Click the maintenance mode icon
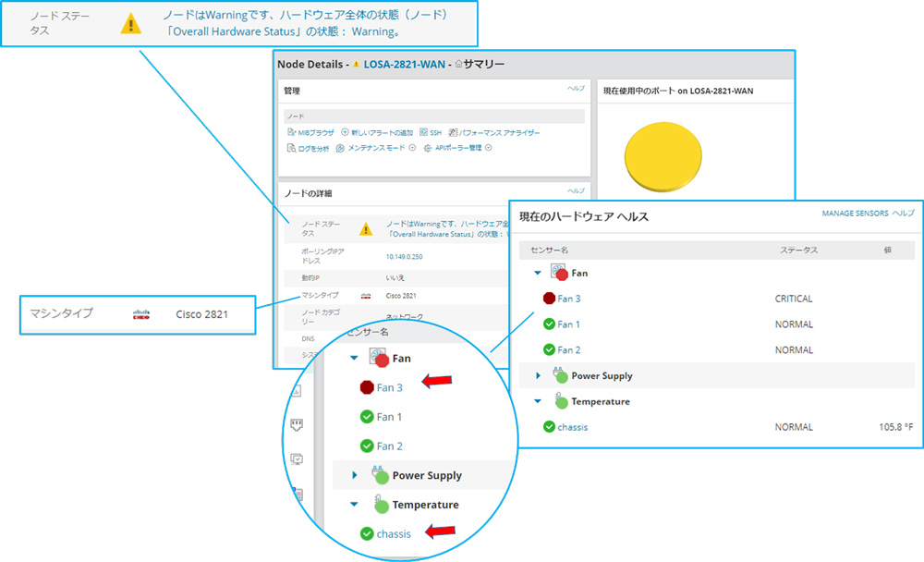Viewport: 924px width, 562px height. pos(340,148)
